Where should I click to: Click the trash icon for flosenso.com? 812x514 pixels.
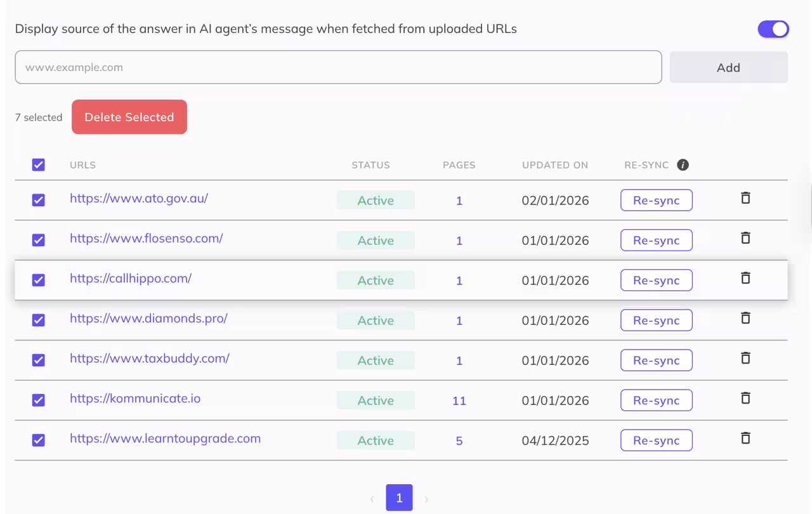point(745,238)
